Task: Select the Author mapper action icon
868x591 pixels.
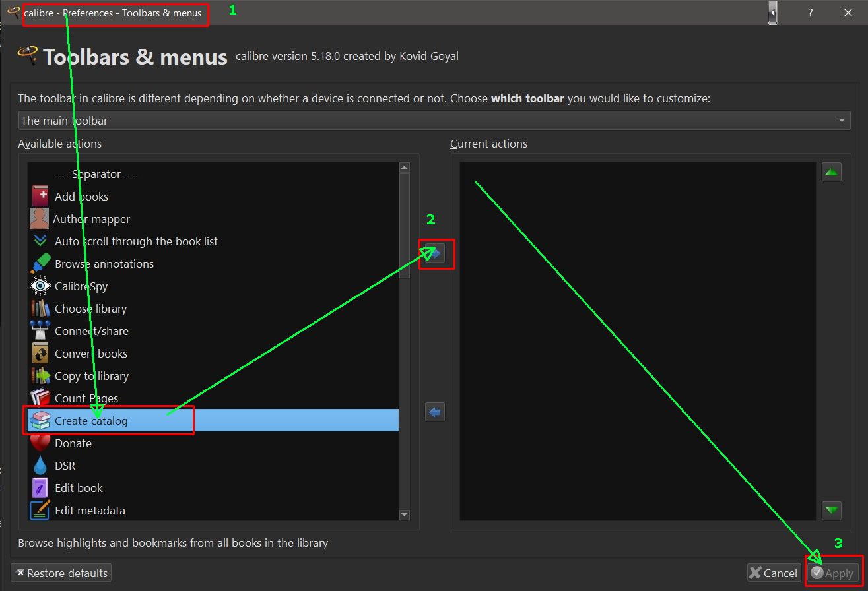Action: (x=40, y=219)
